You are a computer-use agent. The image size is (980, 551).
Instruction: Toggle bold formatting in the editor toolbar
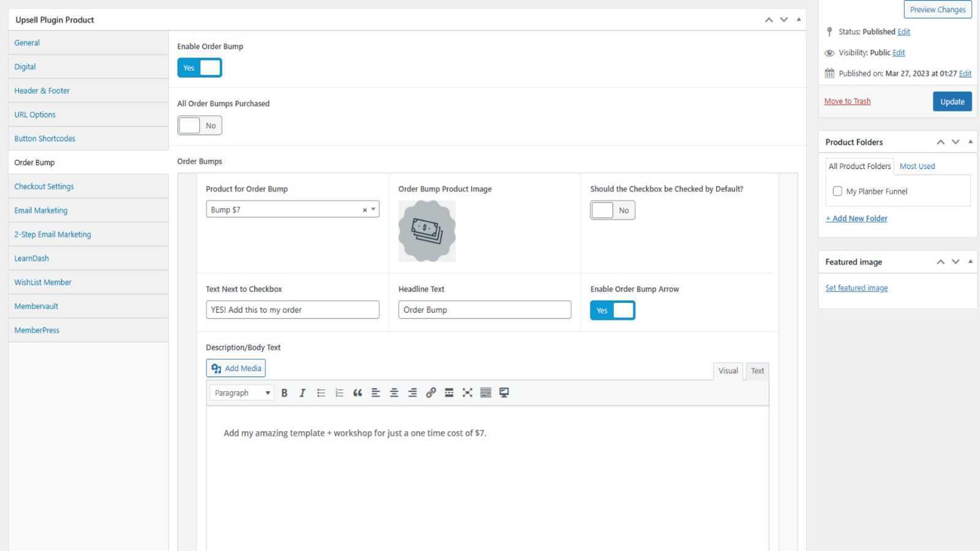pyautogui.click(x=284, y=393)
